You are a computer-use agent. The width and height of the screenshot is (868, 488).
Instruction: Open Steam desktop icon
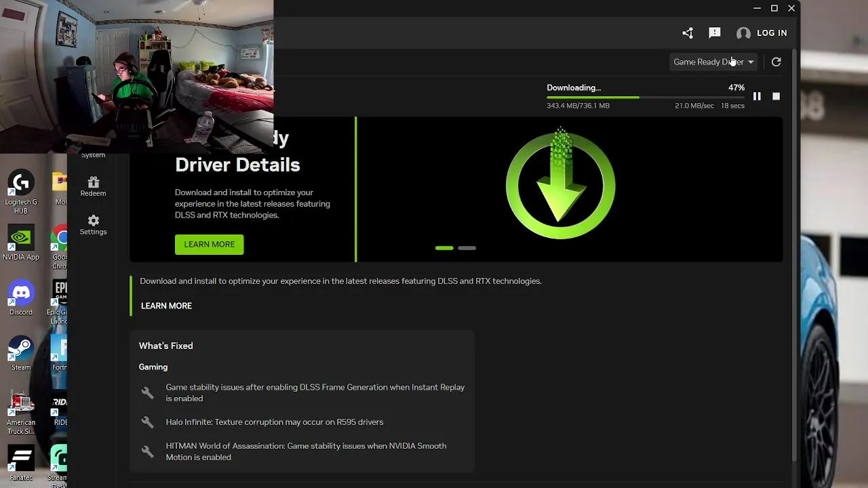tap(21, 353)
